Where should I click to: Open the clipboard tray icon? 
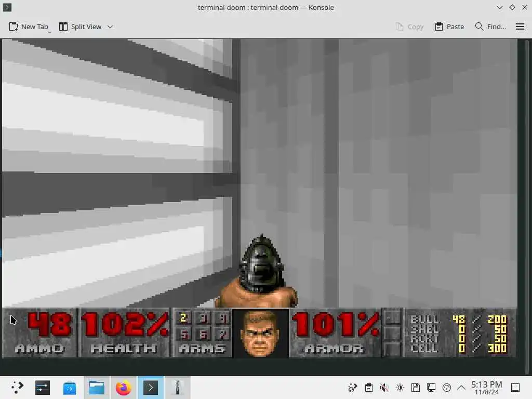tap(369, 388)
